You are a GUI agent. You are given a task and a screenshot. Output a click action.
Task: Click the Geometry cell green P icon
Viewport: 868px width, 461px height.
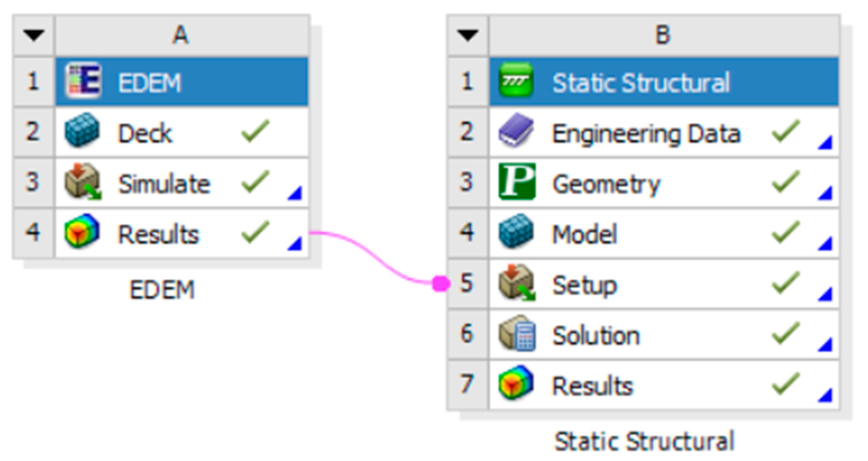coord(517,182)
